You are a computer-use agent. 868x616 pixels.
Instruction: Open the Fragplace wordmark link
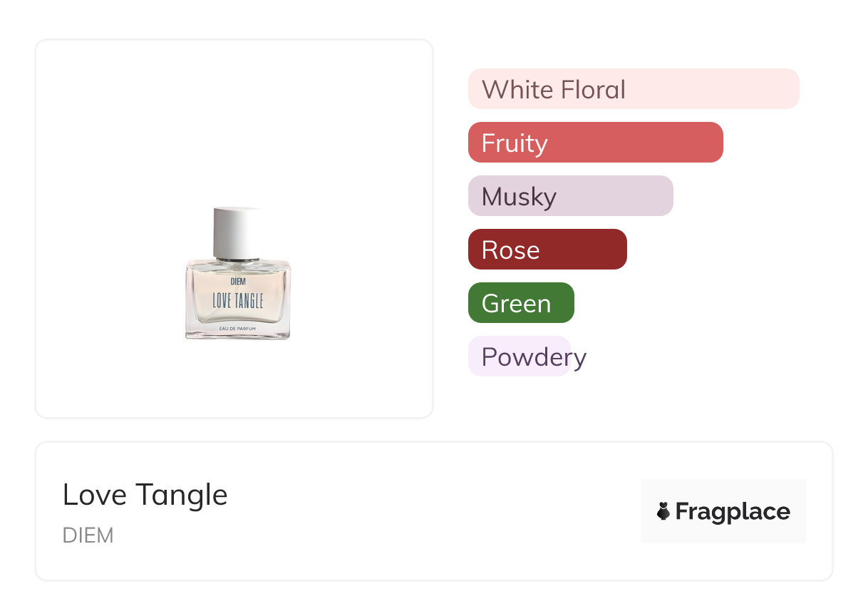(733, 512)
